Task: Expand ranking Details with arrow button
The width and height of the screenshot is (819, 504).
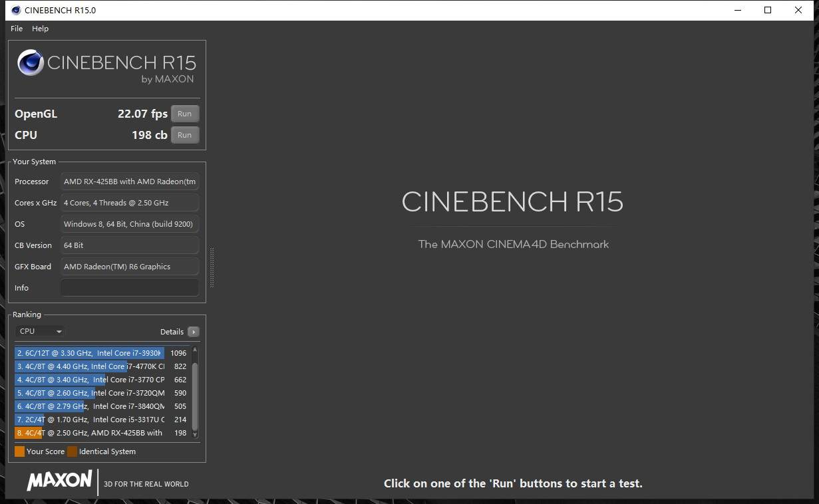Action: 194,332
